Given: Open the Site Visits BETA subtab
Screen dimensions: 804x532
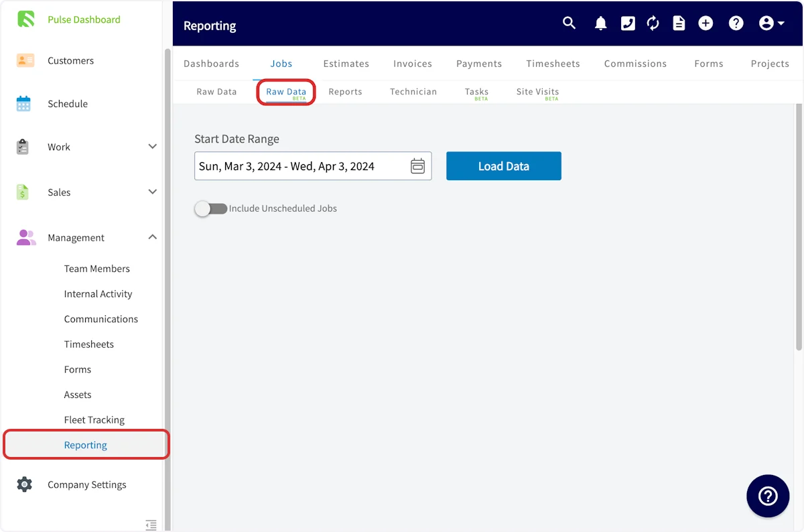Looking at the screenshot, I should 537,93.
